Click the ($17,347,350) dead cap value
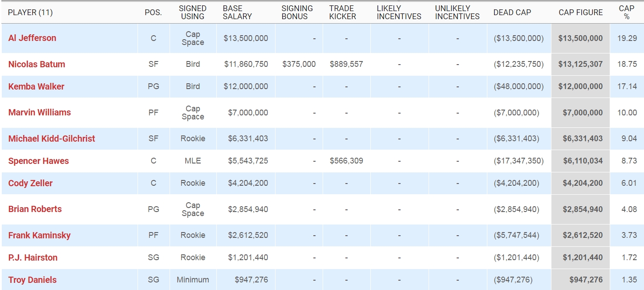This screenshot has width=644, height=290. (x=518, y=161)
